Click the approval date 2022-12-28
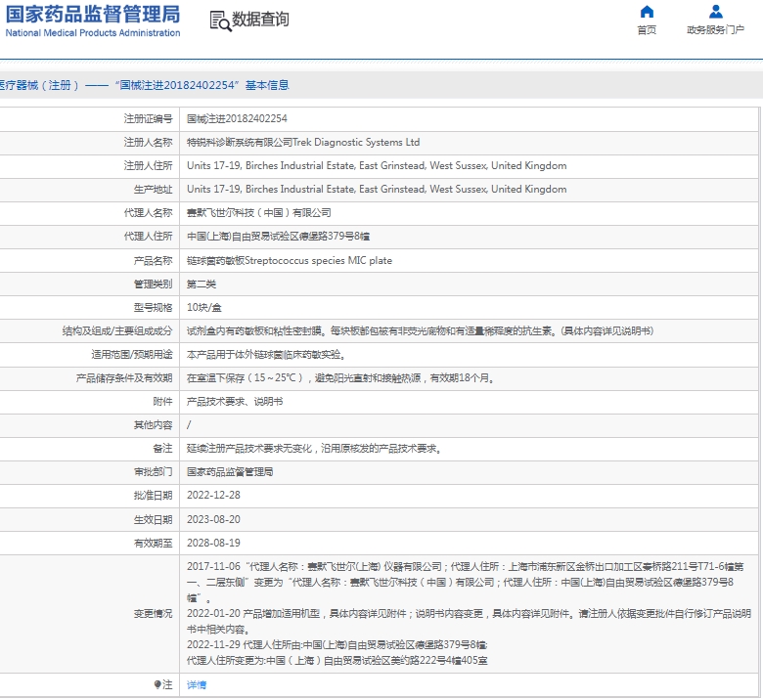Screen dimensions: 763x700 pos(213,496)
